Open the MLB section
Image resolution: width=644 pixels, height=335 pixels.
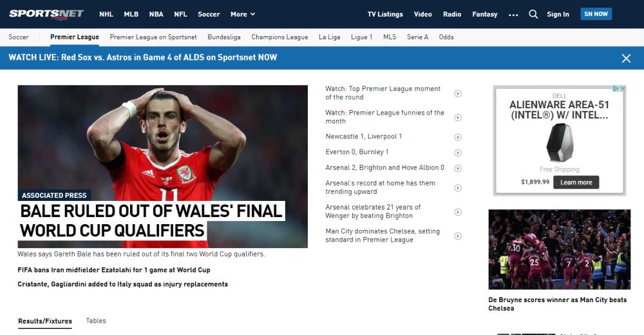(131, 14)
